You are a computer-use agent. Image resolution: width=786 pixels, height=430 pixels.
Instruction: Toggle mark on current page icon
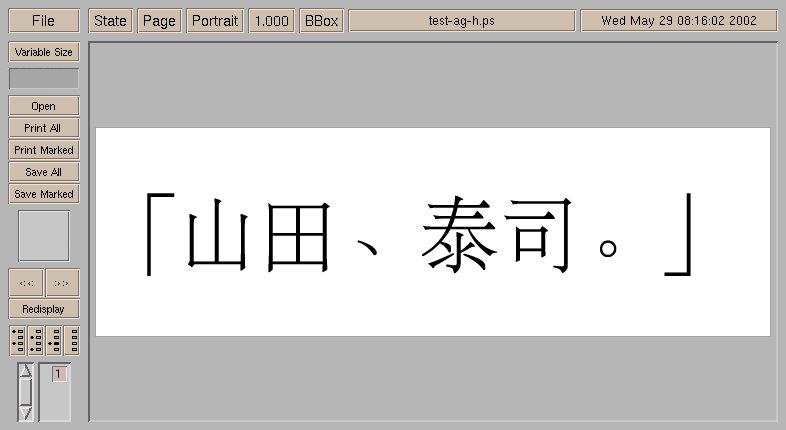pos(54,341)
